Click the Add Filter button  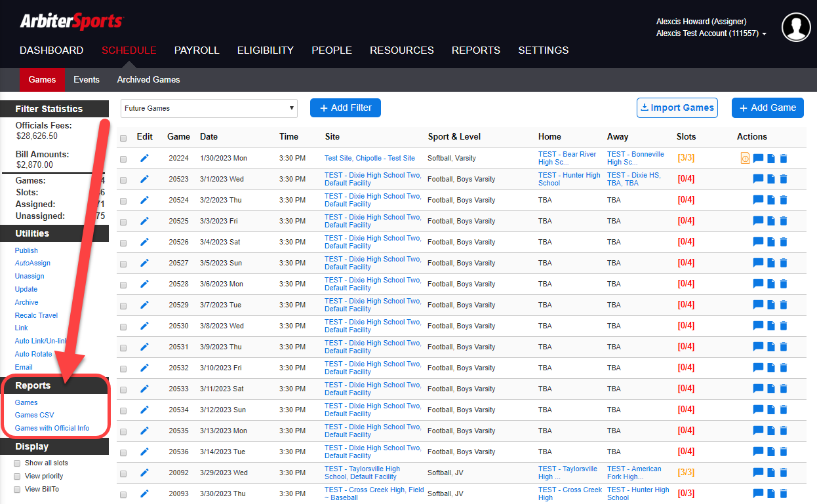pos(346,107)
